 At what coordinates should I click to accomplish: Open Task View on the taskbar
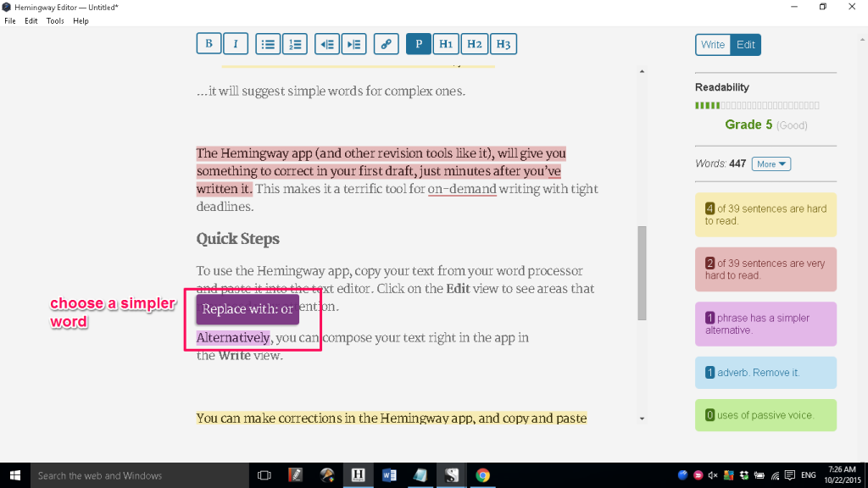click(x=264, y=475)
